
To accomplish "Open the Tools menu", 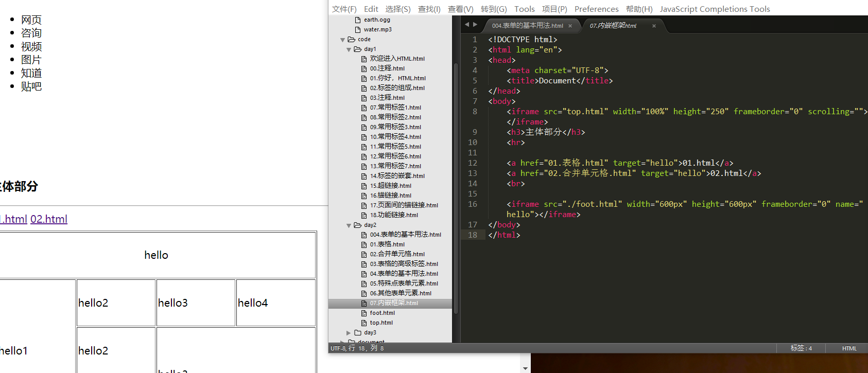I will [524, 9].
